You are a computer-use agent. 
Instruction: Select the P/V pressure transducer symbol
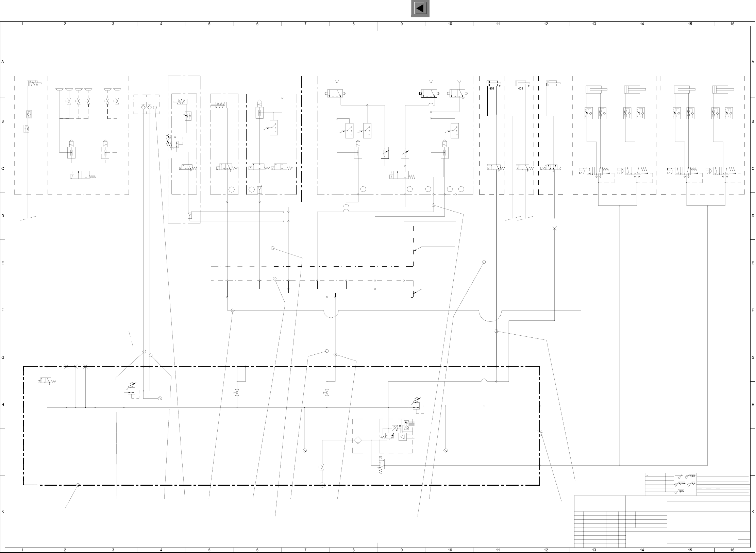[x=395, y=428]
